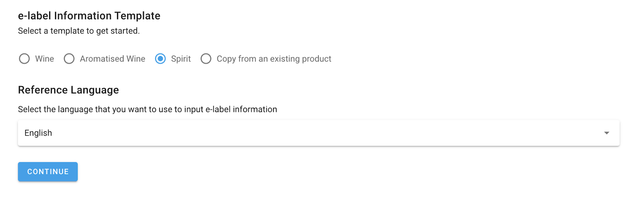Viewport: 644px width, 200px height.
Task: Click the blue dot inside the Spirit radio
Action: pyautogui.click(x=160, y=59)
